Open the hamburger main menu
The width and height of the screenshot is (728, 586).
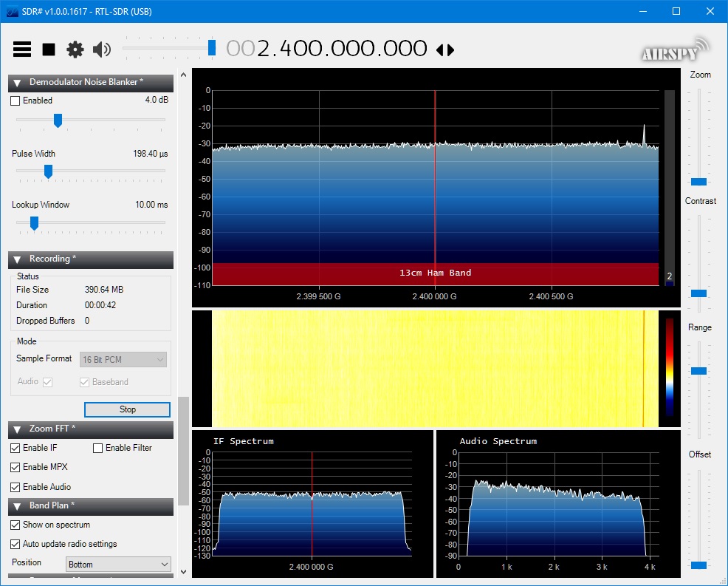(22, 50)
